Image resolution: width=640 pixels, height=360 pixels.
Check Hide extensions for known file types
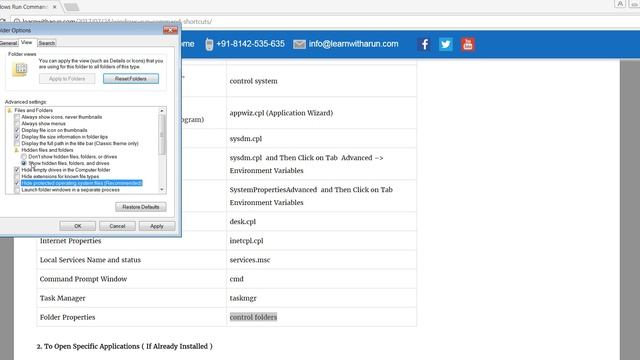tap(17, 176)
